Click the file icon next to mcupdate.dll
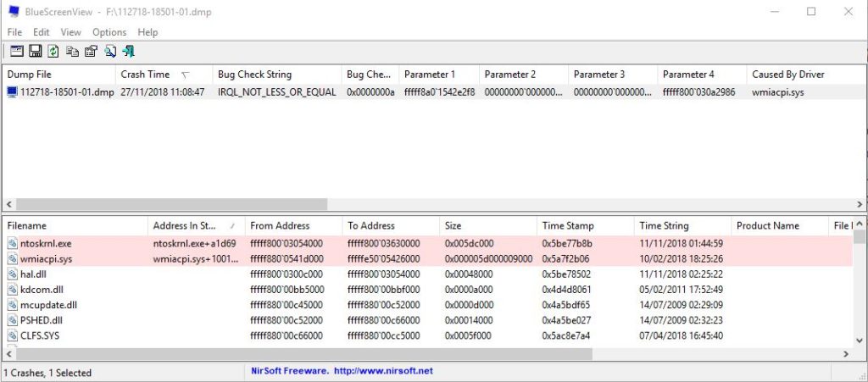 pyautogui.click(x=12, y=305)
